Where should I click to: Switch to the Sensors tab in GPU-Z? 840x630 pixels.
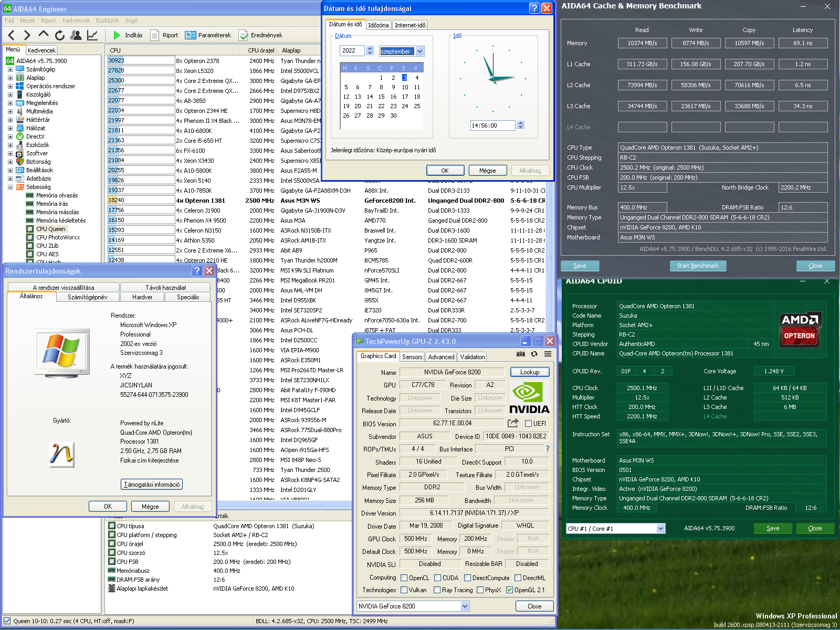pos(412,356)
